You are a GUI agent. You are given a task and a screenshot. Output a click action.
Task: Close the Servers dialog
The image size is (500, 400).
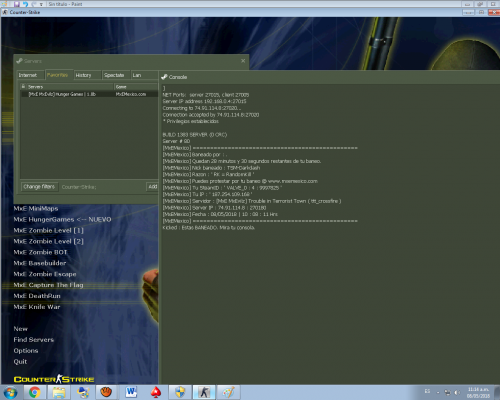click(x=243, y=61)
